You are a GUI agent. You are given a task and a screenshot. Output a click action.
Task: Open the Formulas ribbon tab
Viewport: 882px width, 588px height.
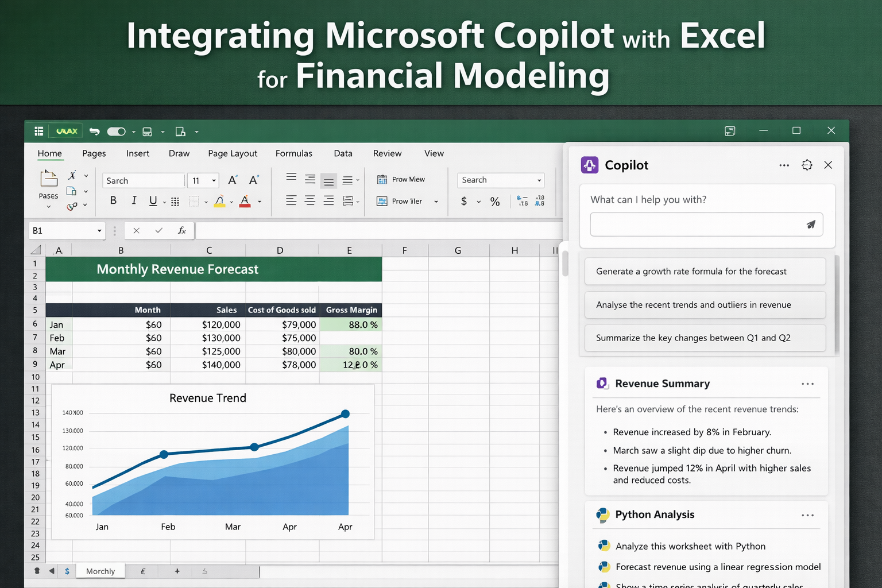point(293,153)
